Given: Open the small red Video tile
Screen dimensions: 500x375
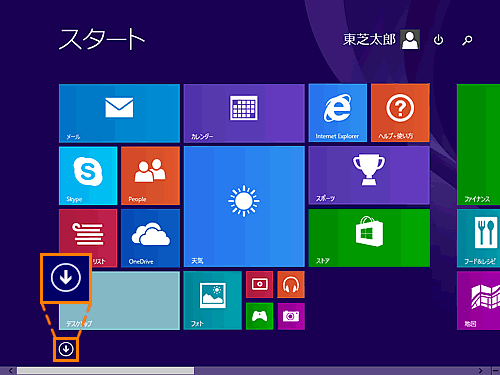Looking at the screenshot, I should [259, 285].
